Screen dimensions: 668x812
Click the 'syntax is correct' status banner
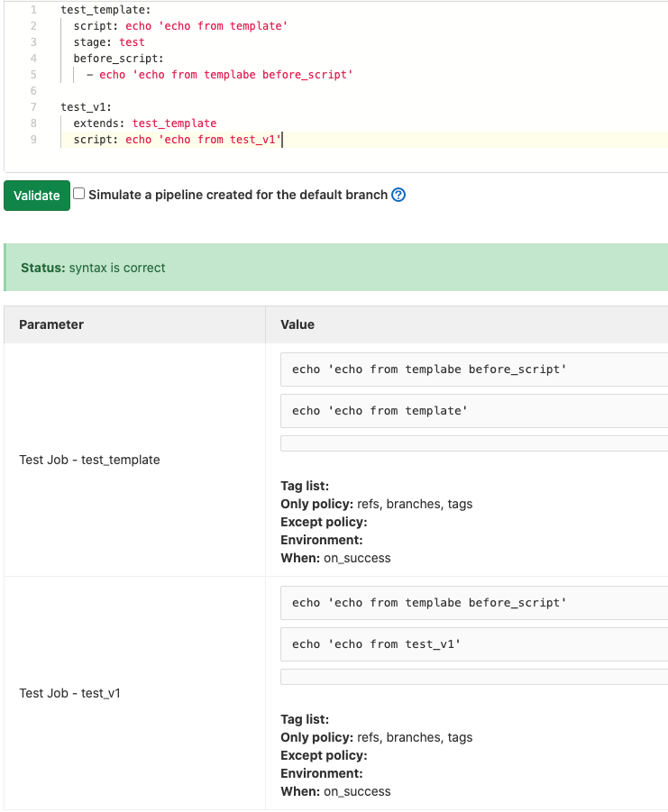pos(335,268)
